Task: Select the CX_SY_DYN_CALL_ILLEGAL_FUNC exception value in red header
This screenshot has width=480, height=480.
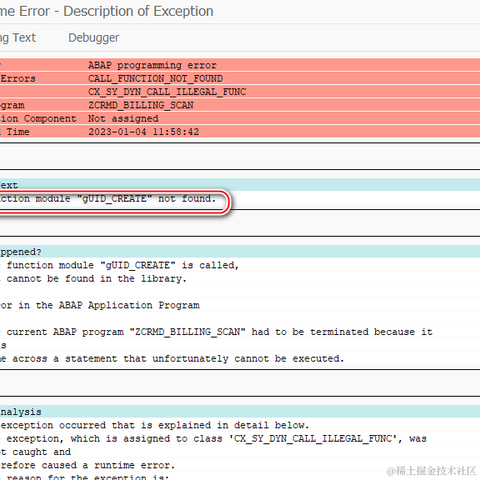Action: (167, 92)
